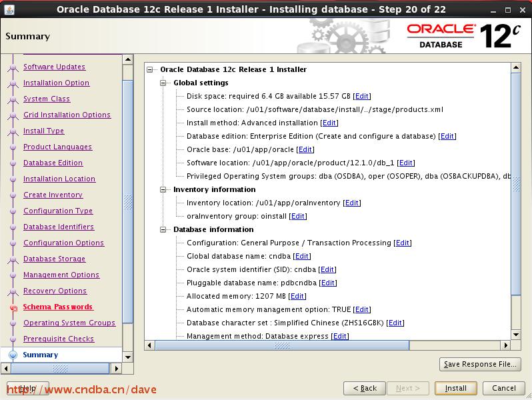Edit the Oracle base path

click(x=305, y=149)
